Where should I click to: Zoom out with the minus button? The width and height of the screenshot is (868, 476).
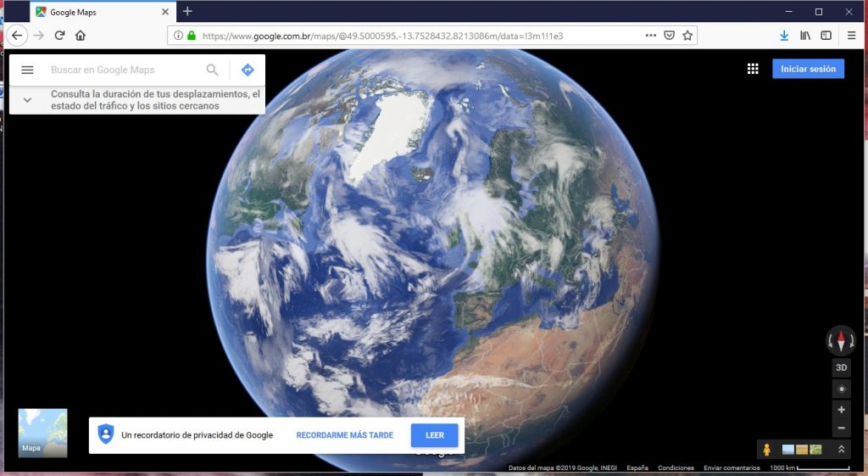[841, 428]
